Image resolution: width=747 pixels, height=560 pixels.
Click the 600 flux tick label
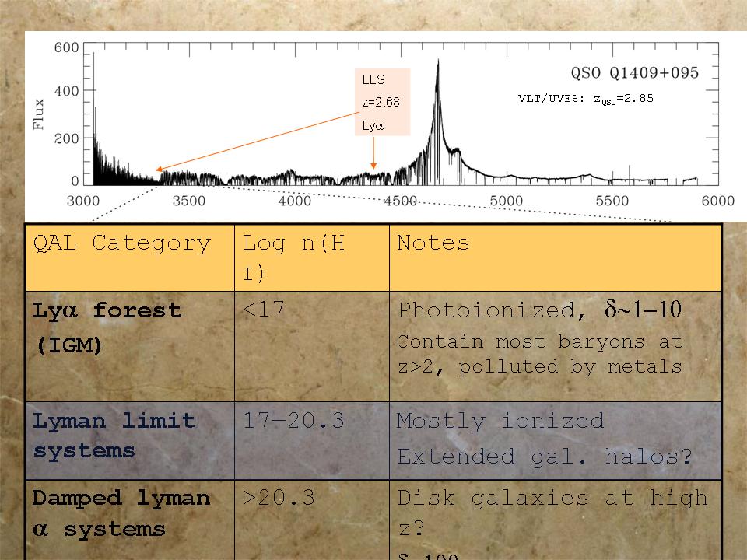point(66,48)
